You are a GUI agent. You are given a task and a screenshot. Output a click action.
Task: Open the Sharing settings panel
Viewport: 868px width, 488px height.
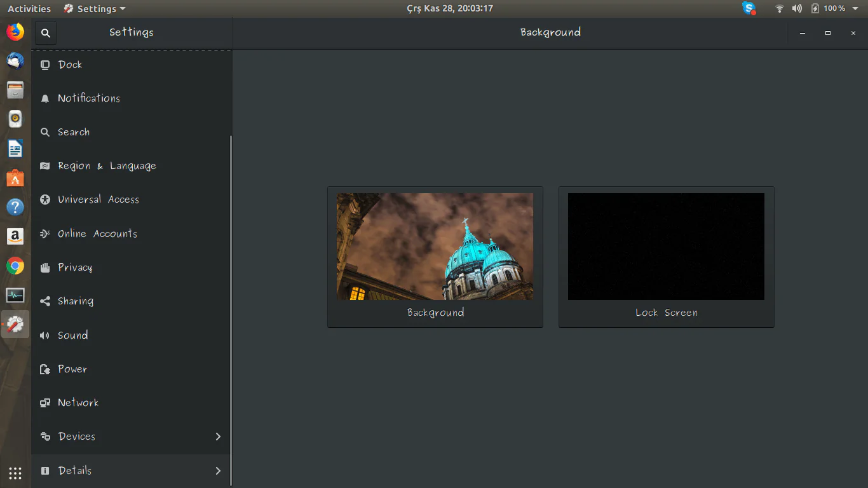pyautogui.click(x=132, y=301)
